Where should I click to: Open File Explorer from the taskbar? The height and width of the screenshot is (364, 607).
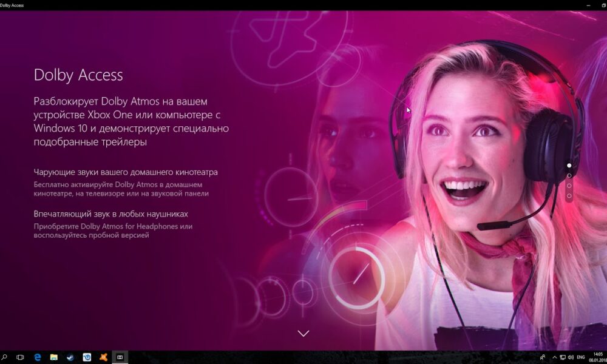click(53, 357)
